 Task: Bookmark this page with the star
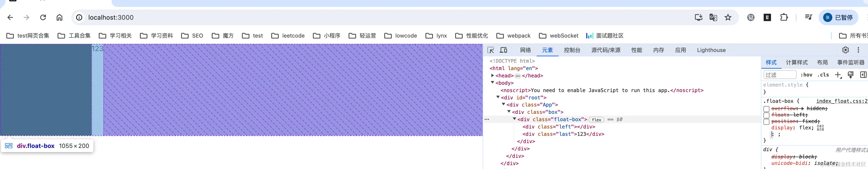pyautogui.click(x=728, y=18)
